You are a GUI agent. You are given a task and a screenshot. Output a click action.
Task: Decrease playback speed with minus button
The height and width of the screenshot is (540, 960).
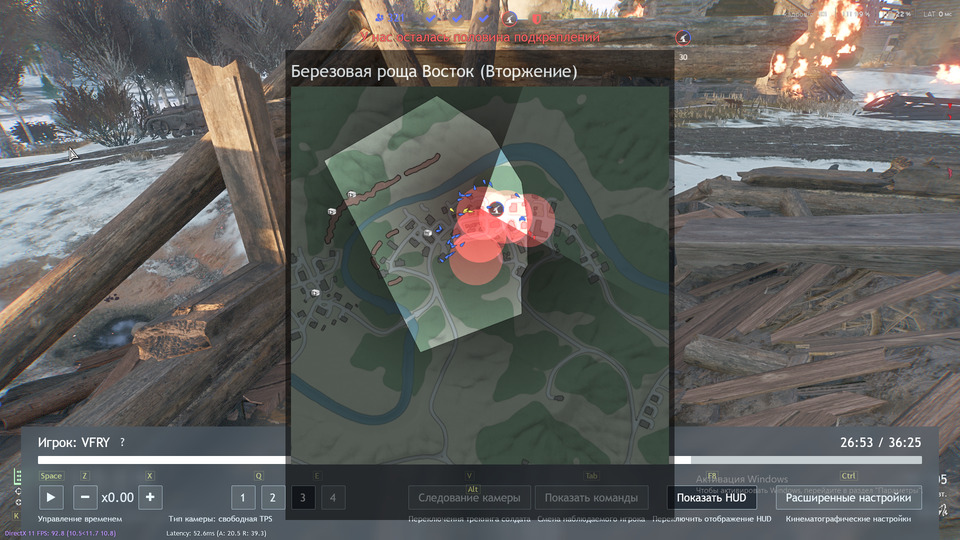pos(86,497)
